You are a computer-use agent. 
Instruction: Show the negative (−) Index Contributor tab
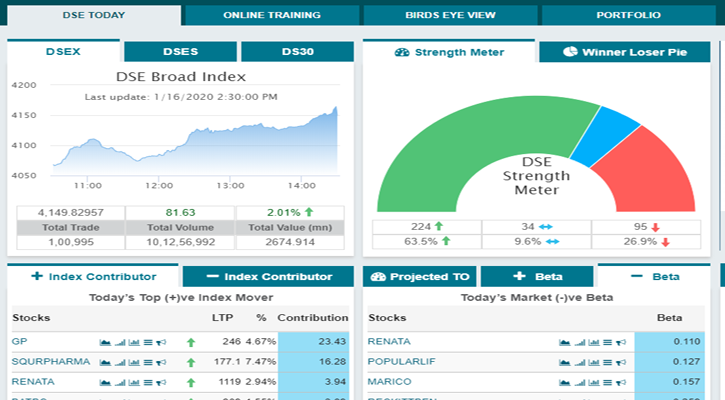[x=268, y=276]
